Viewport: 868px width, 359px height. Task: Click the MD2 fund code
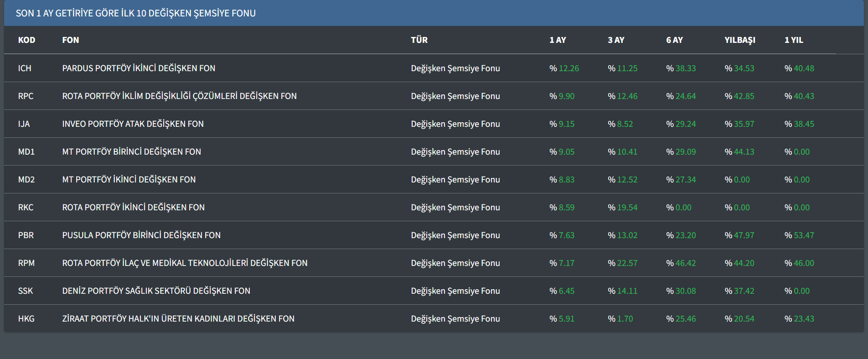point(26,180)
